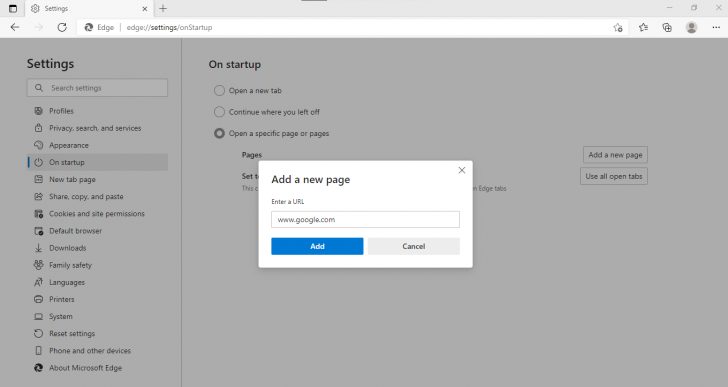Click the Phone and other devices icon

pyautogui.click(x=39, y=351)
